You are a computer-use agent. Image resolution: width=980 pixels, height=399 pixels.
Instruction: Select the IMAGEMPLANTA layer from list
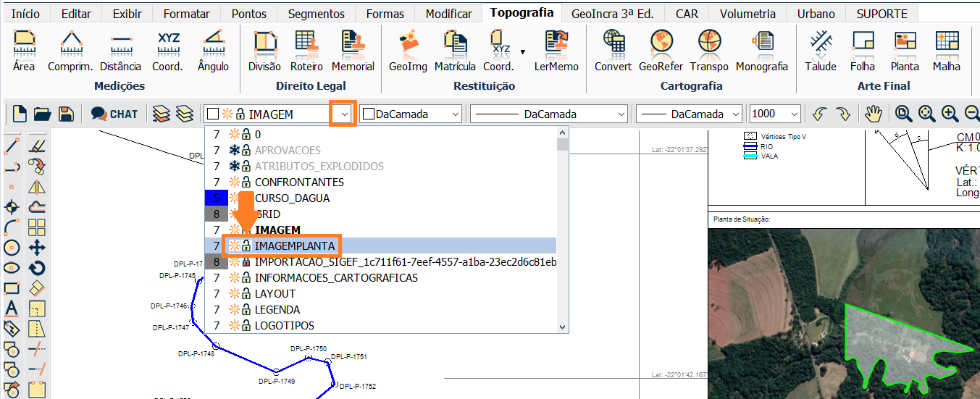(x=295, y=246)
